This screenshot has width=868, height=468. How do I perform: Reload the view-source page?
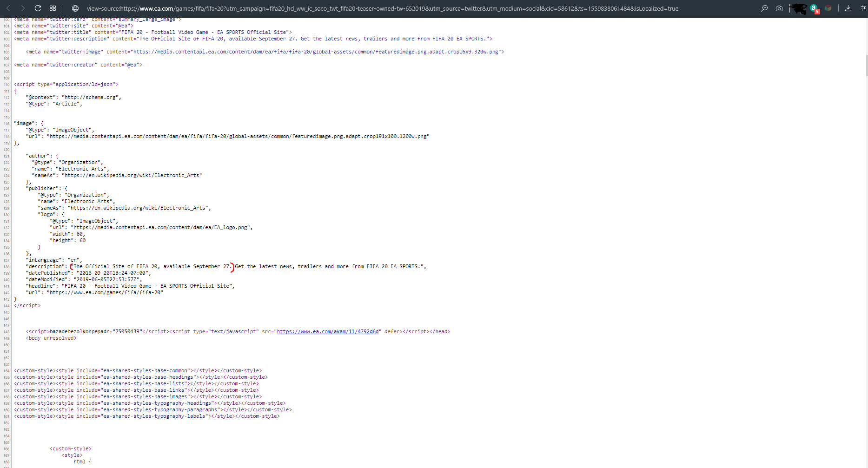click(x=38, y=8)
